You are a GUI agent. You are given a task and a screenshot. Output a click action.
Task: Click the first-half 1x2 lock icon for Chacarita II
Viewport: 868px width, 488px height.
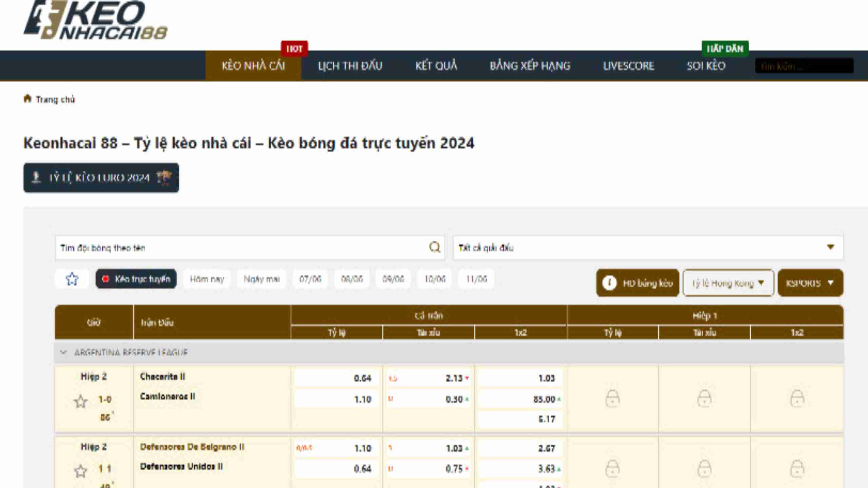[797, 399]
